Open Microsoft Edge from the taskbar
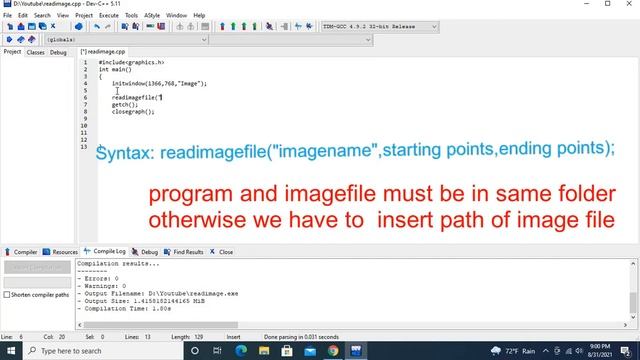Screen dimensions: 640x360 pos(241,351)
